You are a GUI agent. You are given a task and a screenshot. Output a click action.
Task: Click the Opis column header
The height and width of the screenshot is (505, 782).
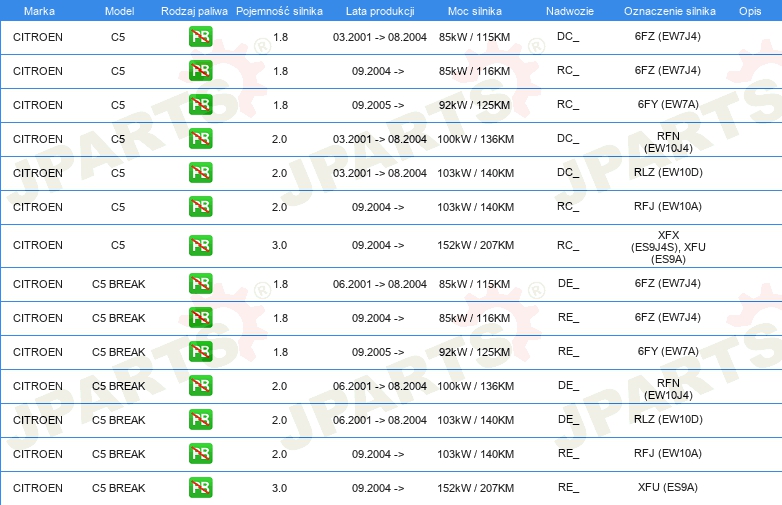pyautogui.click(x=750, y=11)
